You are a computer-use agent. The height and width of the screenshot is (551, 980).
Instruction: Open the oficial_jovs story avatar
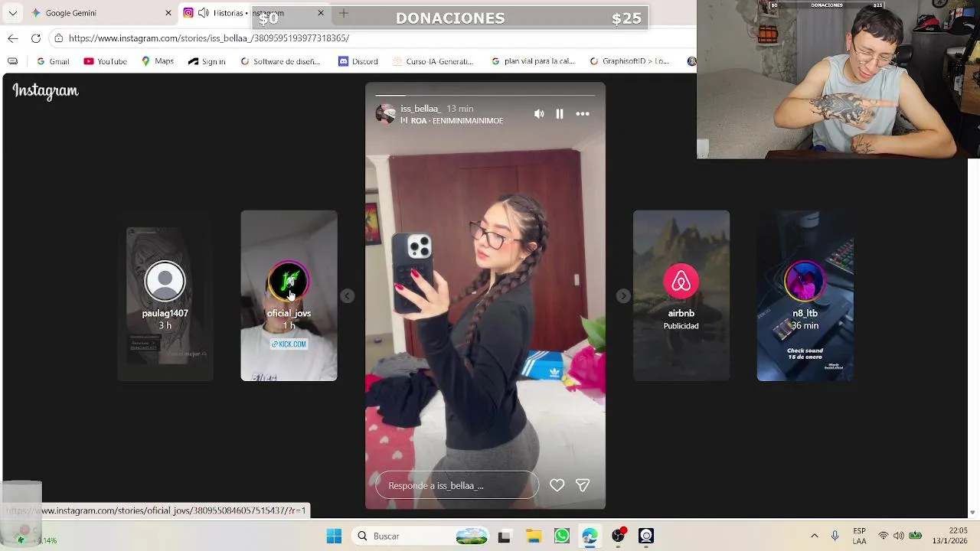point(289,282)
